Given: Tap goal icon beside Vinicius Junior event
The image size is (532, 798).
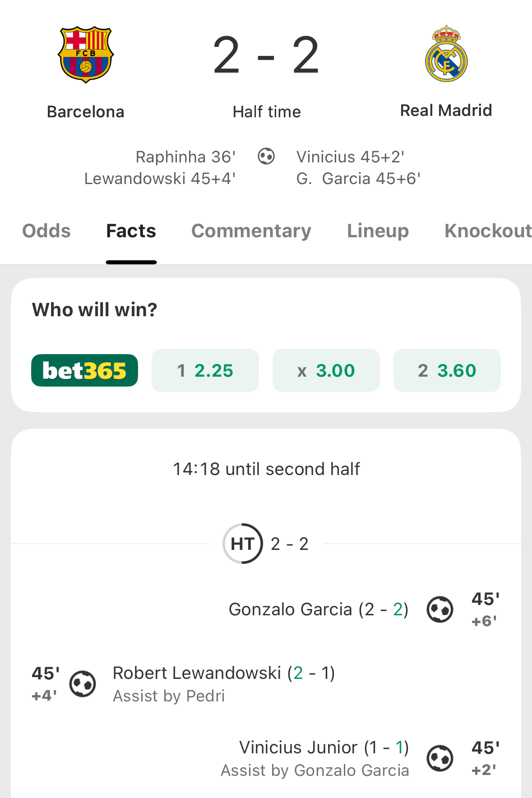Looking at the screenshot, I should click(x=440, y=758).
